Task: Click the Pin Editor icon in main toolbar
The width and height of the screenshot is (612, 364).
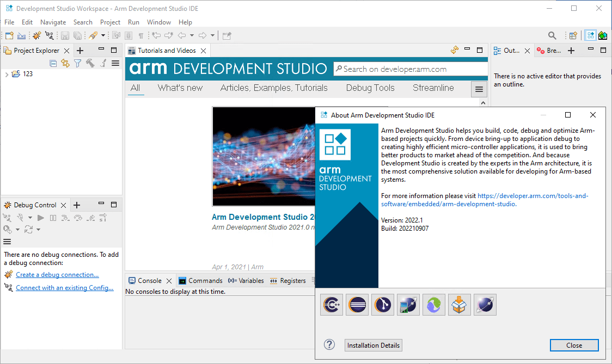Action: pyautogui.click(x=227, y=35)
